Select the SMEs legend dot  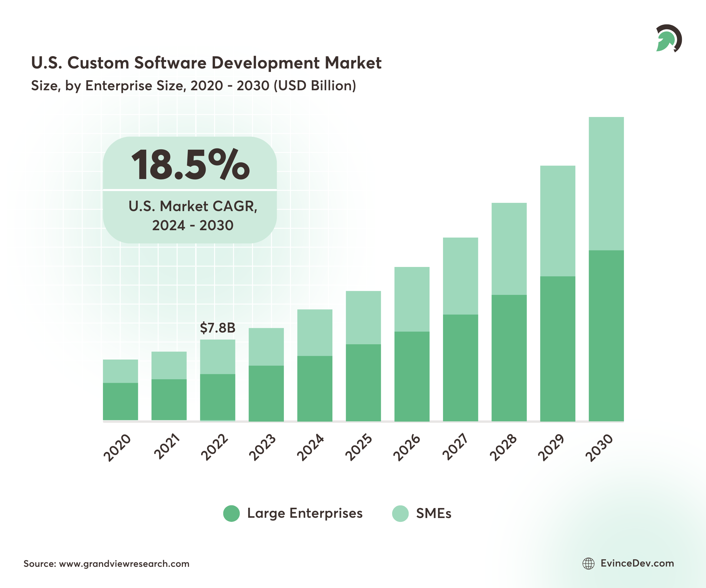coord(401,514)
